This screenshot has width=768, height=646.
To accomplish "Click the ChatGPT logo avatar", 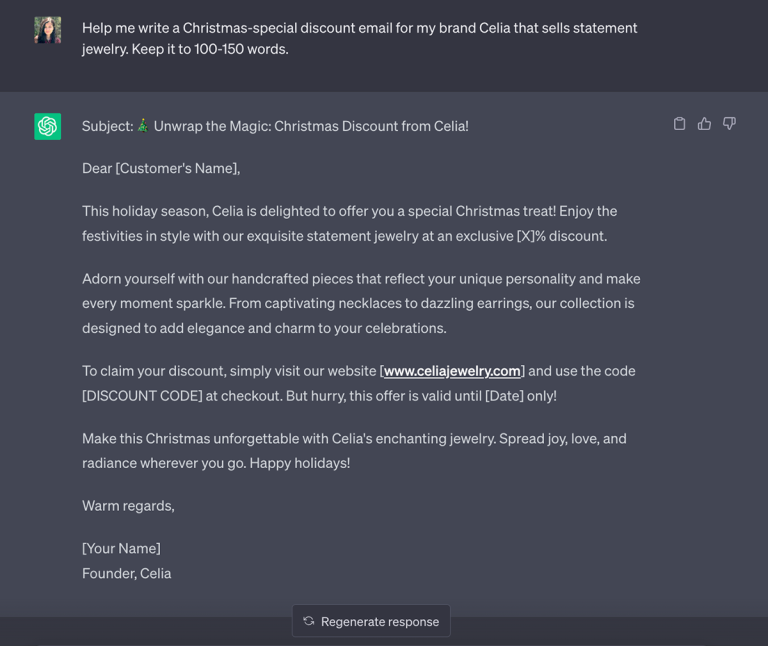I will [47, 126].
